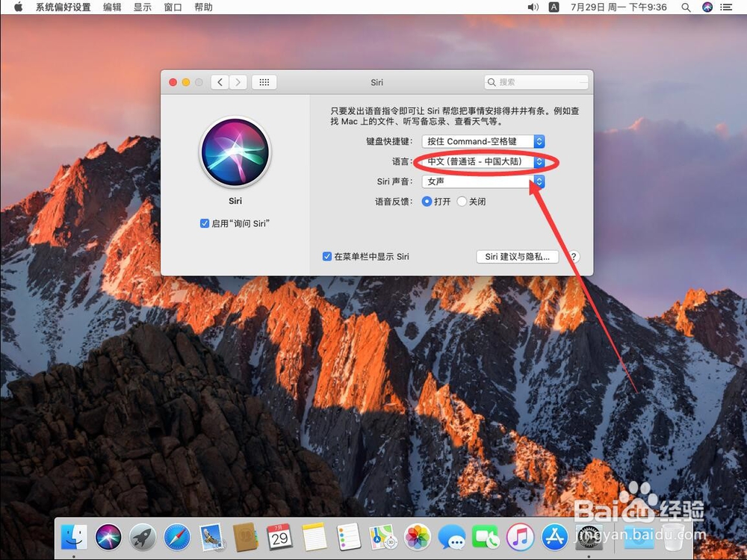Viewport: 747px width, 560px height.
Task: Open App Store icon in Dock
Action: [x=554, y=537]
